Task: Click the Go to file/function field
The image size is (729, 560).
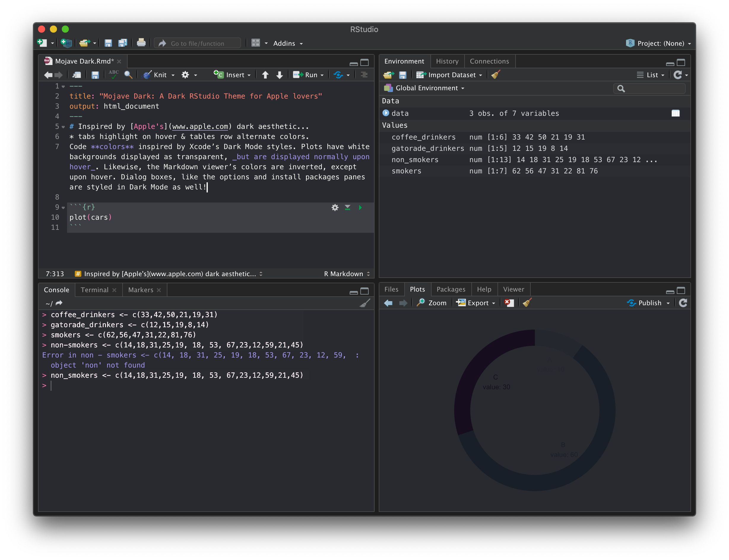Action: coord(197,43)
